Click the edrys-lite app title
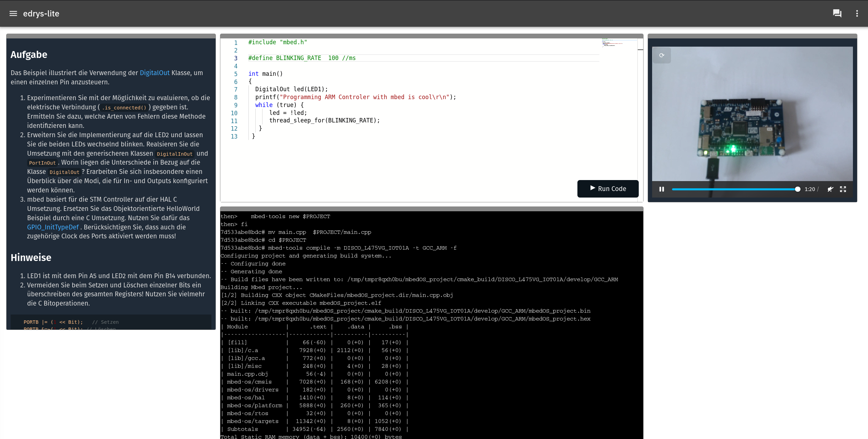The height and width of the screenshot is (439, 868). 41,13
